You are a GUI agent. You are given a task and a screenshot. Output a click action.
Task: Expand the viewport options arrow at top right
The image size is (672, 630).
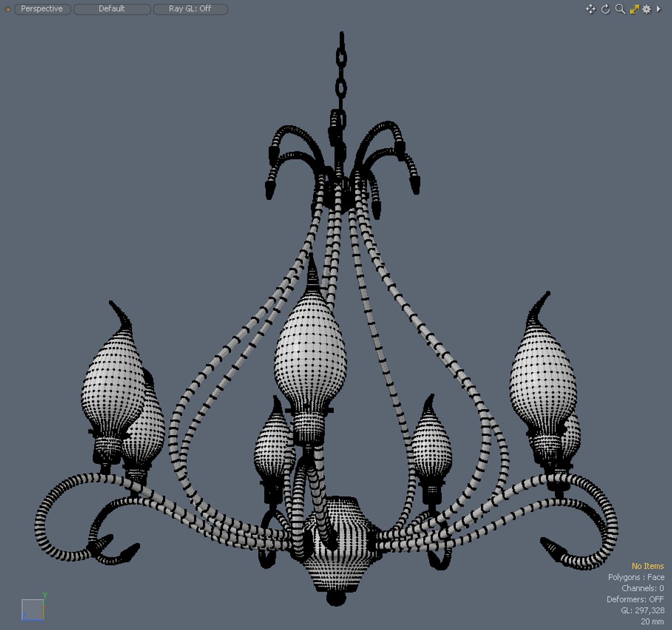point(659,9)
